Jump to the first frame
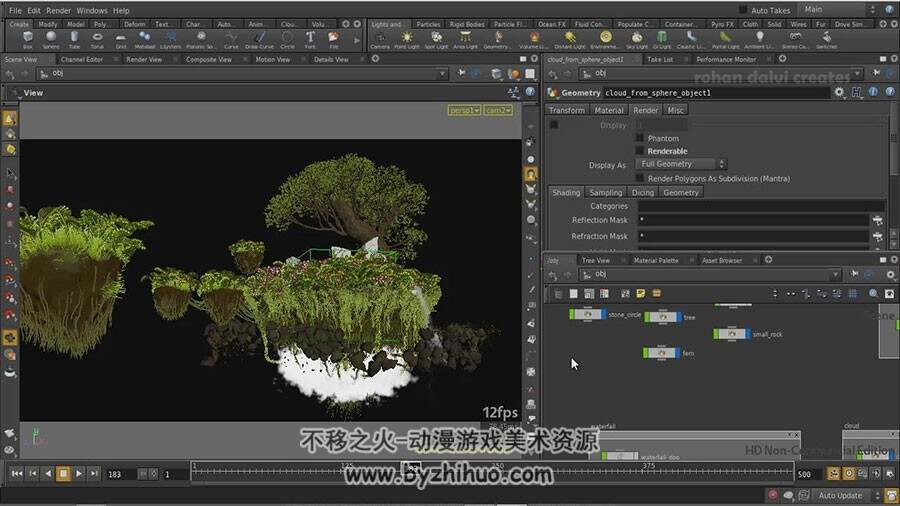Viewport: 900px width, 506px height. pyautogui.click(x=17, y=473)
